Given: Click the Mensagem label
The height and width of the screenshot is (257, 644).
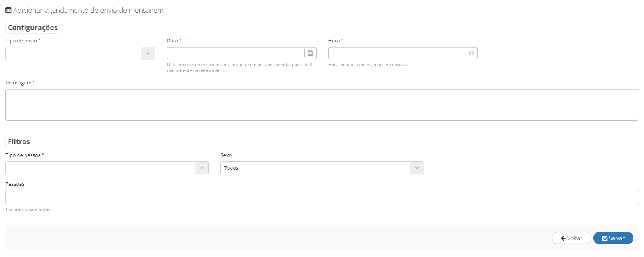Looking at the screenshot, I should 18,83.
